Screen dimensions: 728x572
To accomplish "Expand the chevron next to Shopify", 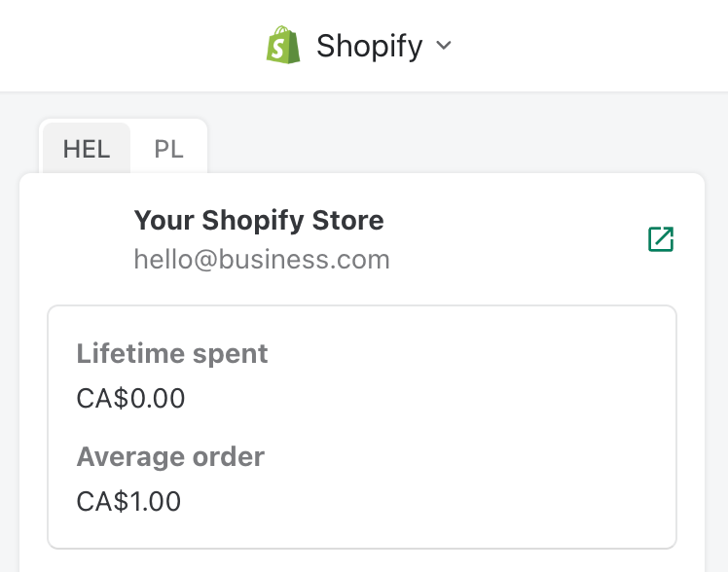I will click(444, 46).
